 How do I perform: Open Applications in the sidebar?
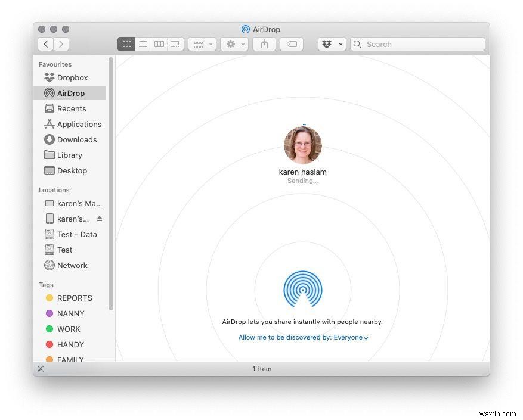pyautogui.click(x=70, y=124)
